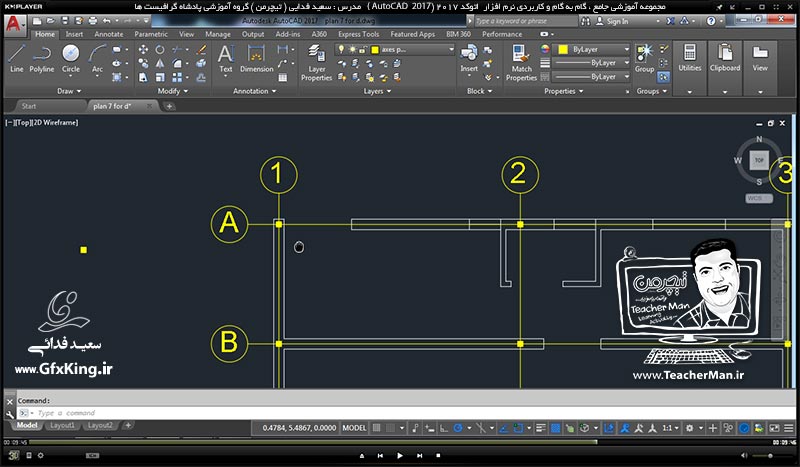This screenshot has width=800, height=467.
Task: Adjust the player volume slider
Action: click(769, 455)
